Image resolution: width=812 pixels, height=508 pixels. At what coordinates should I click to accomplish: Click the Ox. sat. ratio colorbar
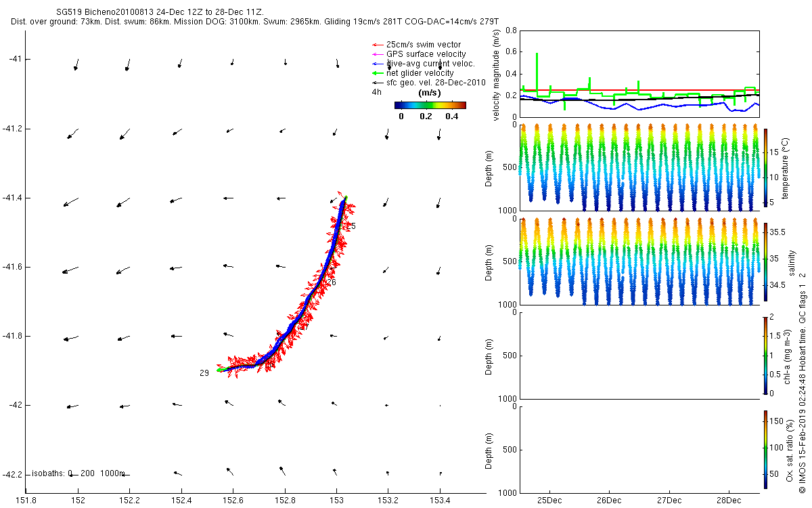(x=766, y=450)
